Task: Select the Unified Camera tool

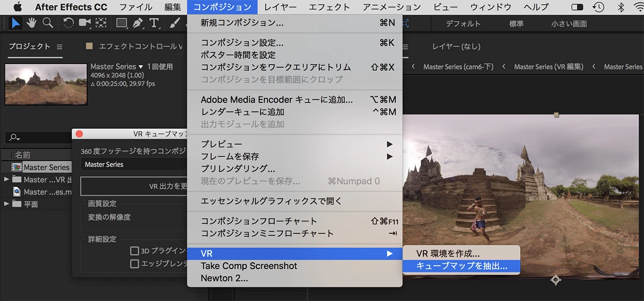Action: pyautogui.click(x=85, y=23)
